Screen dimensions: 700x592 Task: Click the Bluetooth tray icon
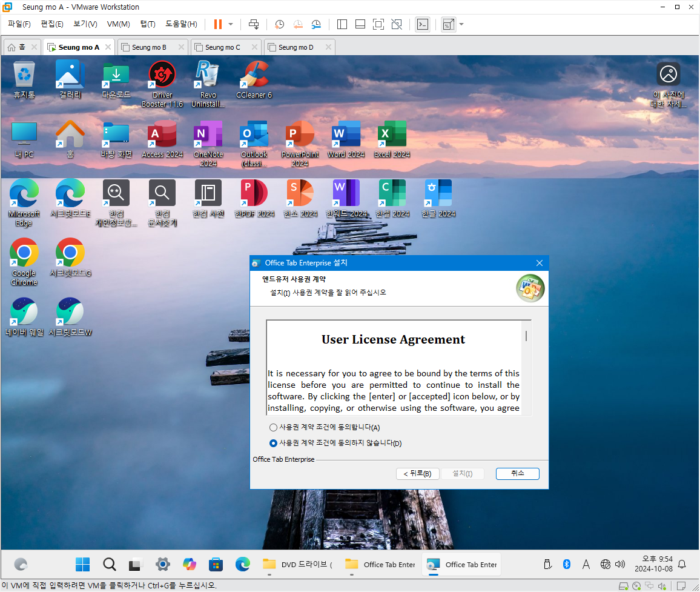[x=567, y=564]
